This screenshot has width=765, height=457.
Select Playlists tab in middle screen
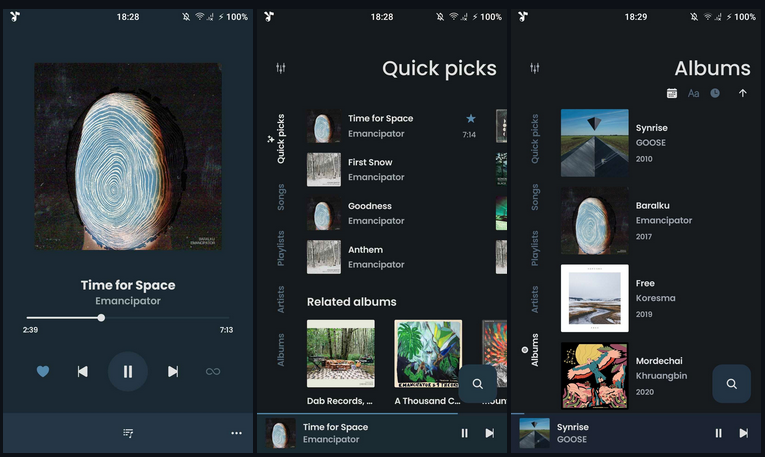(281, 248)
